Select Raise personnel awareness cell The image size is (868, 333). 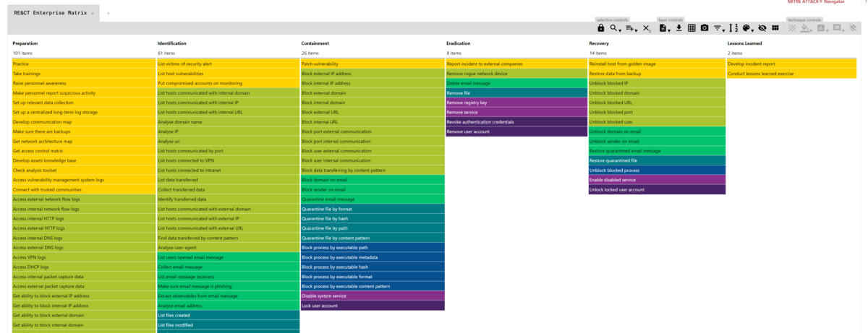(84, 83)
